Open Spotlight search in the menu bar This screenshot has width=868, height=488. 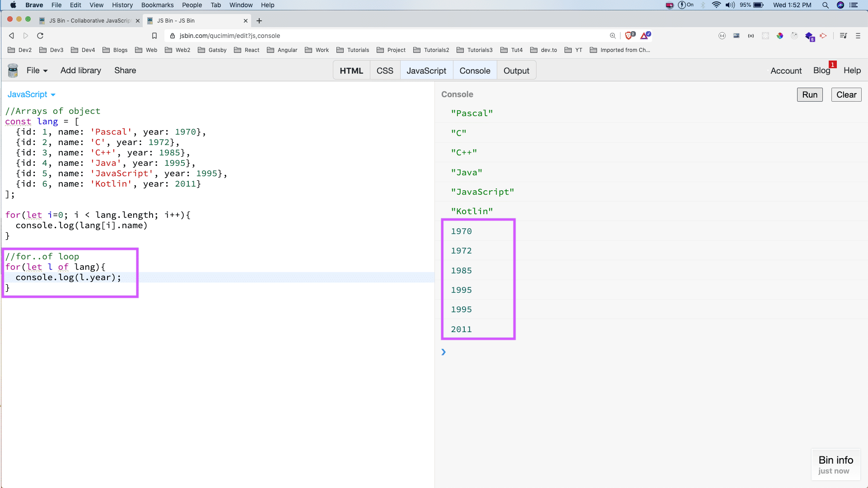click(x=826, y=5)
